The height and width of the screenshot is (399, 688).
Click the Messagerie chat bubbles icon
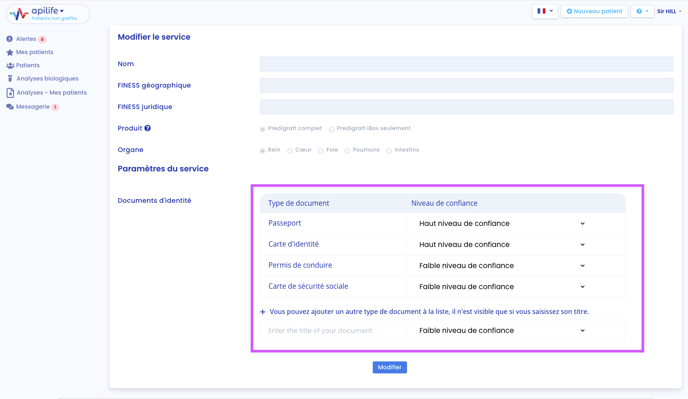10,107
